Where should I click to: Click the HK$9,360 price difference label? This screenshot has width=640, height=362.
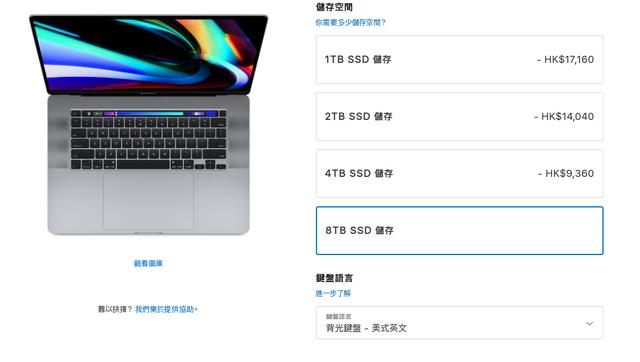[x=566, y=173]
